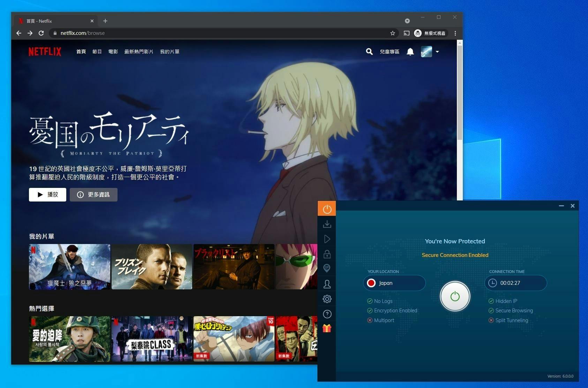Click the Encryption Enabled status item
This screenshot has width=588, height=388.
tap(392, 311)
